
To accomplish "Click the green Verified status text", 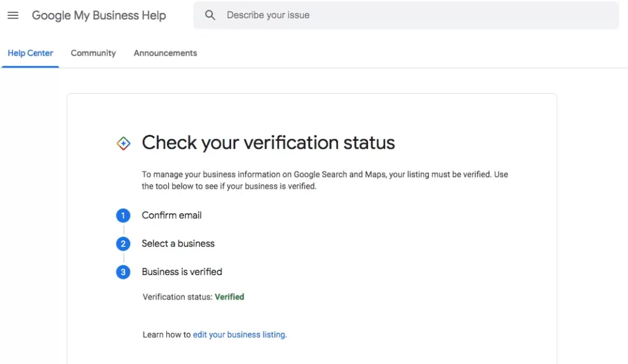I will tap(229, 297).
